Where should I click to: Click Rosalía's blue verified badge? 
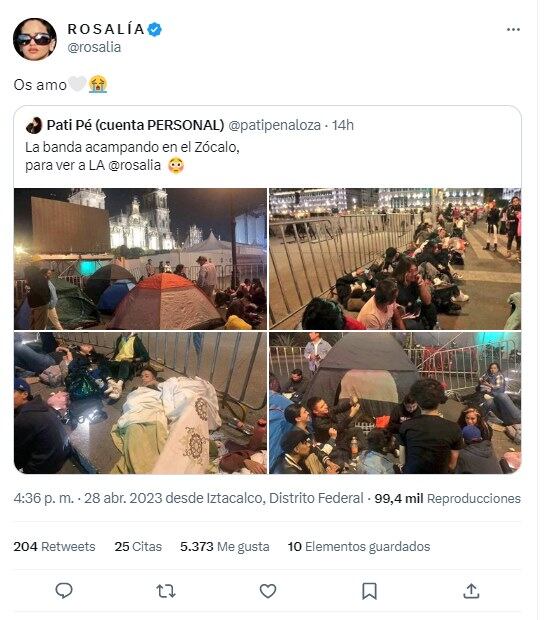point(154,30)
